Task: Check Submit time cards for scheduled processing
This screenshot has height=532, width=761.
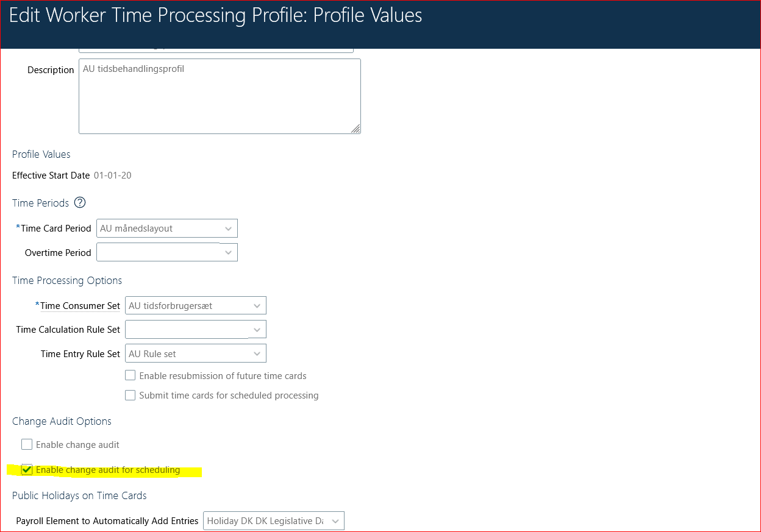Action: (130, 395)
